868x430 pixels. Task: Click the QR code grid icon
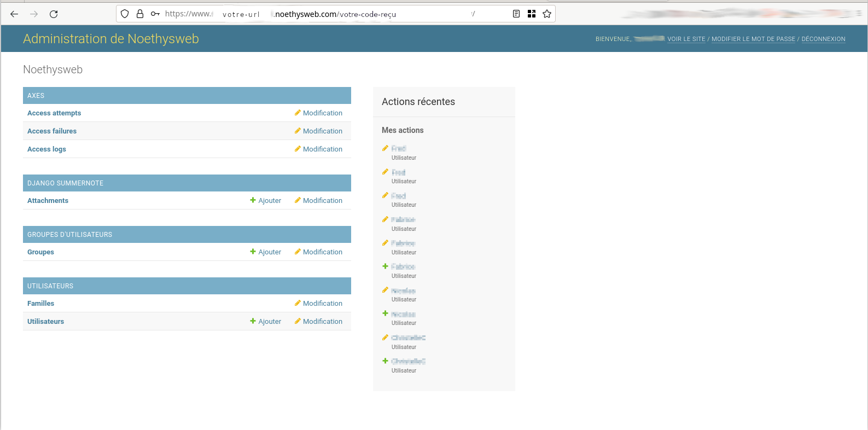click(532, 14)
